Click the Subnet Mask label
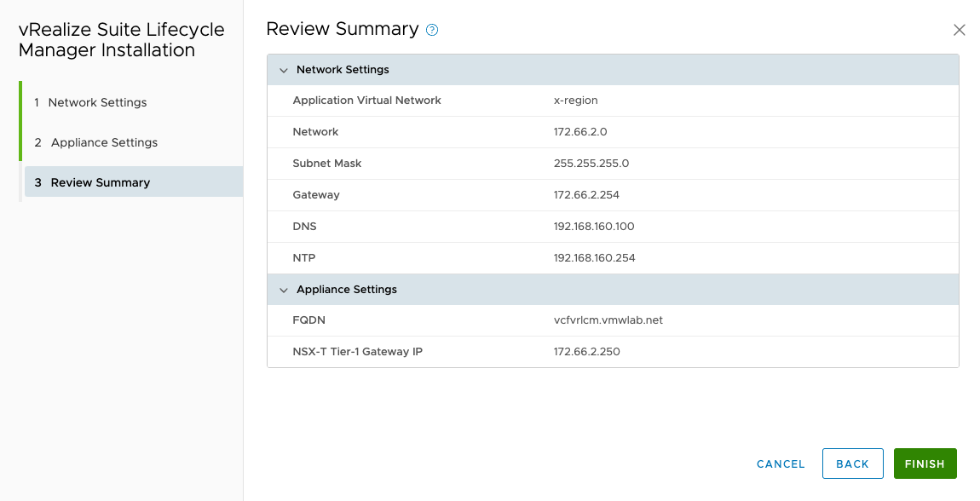 pyautogui.click(x=327, y=163)
